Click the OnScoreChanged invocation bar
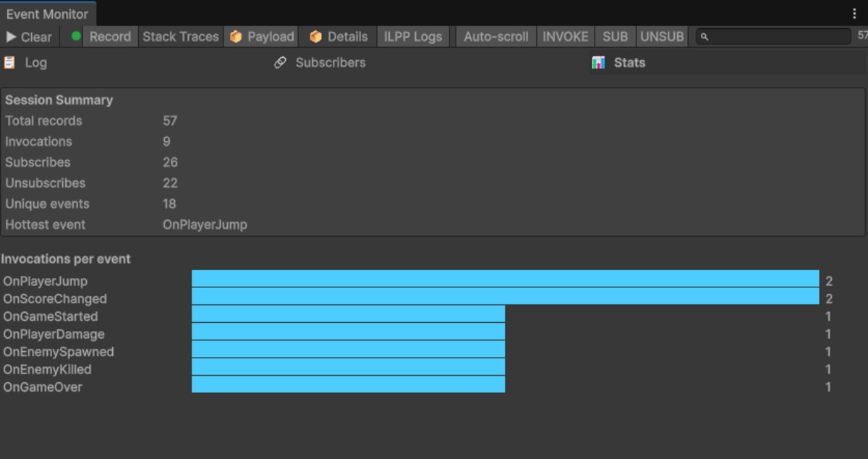This screenshot has height=459, width=868. 505,296
